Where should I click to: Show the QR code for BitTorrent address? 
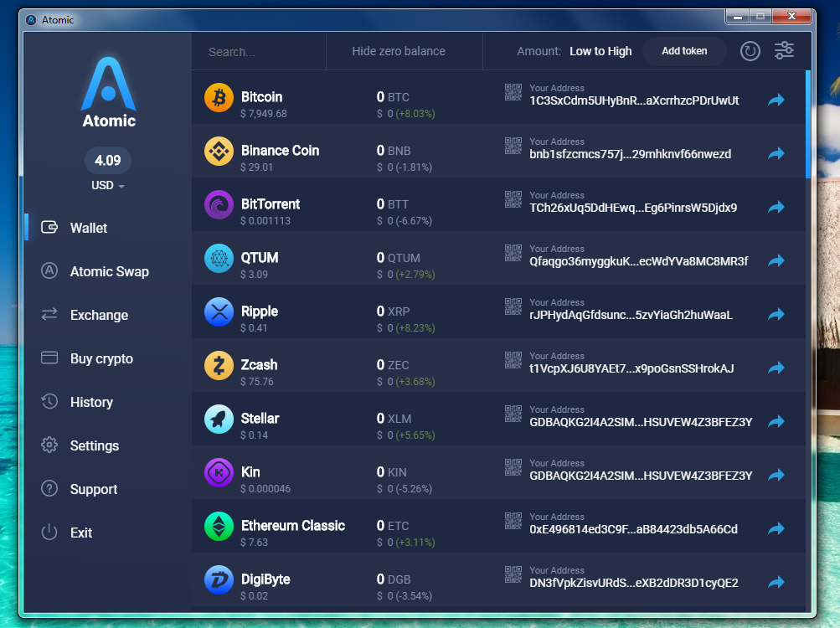(513, 199)
